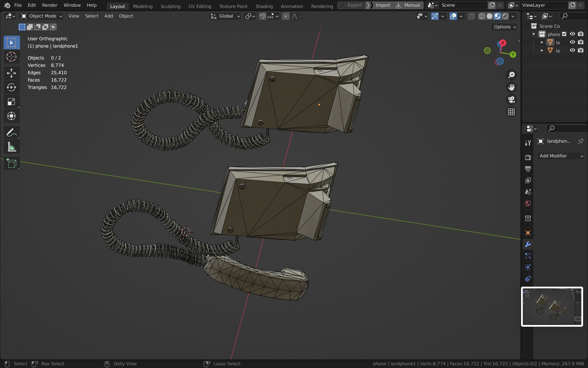Image resolution: width=588 pixels, height=368 pixels.
Task: Open the Tool properties tab
Action: [528, 143]
